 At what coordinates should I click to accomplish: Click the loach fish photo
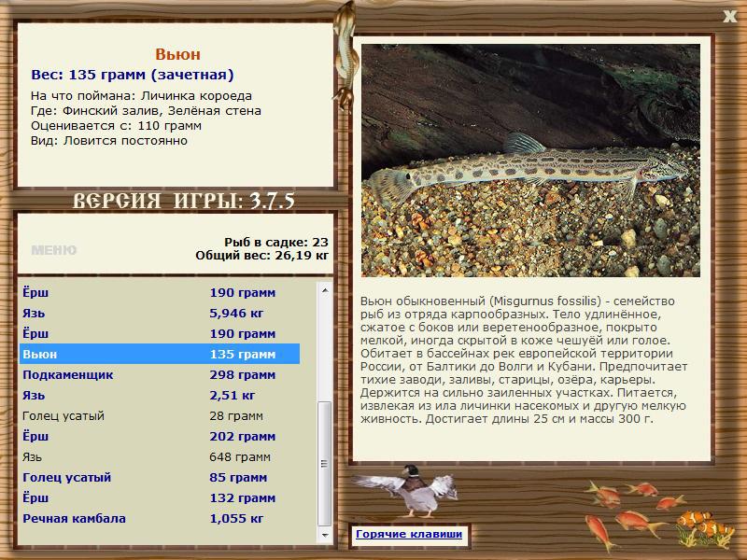pyautogui.click(x=530, y=161)
